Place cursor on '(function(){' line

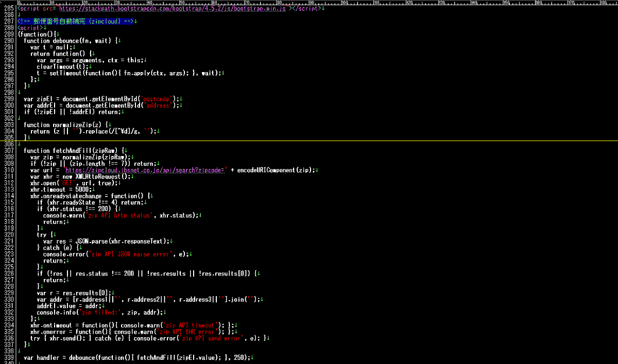click(x=37, y=34)
